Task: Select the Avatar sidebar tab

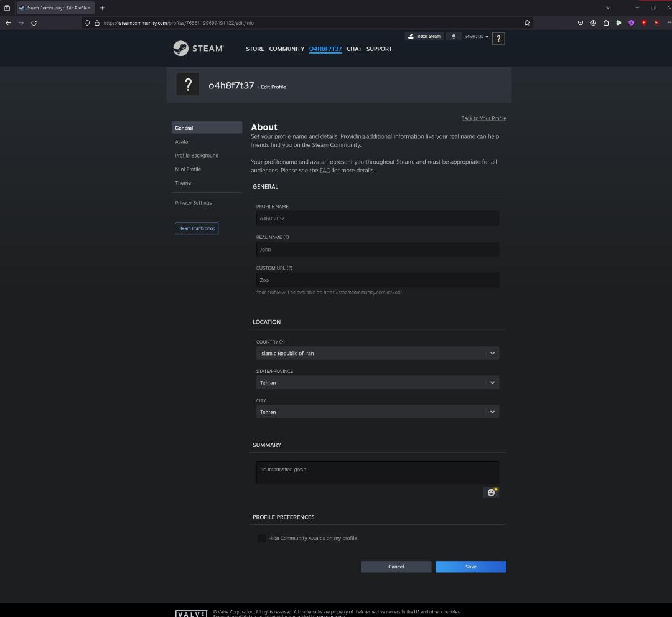Action: 207,141
